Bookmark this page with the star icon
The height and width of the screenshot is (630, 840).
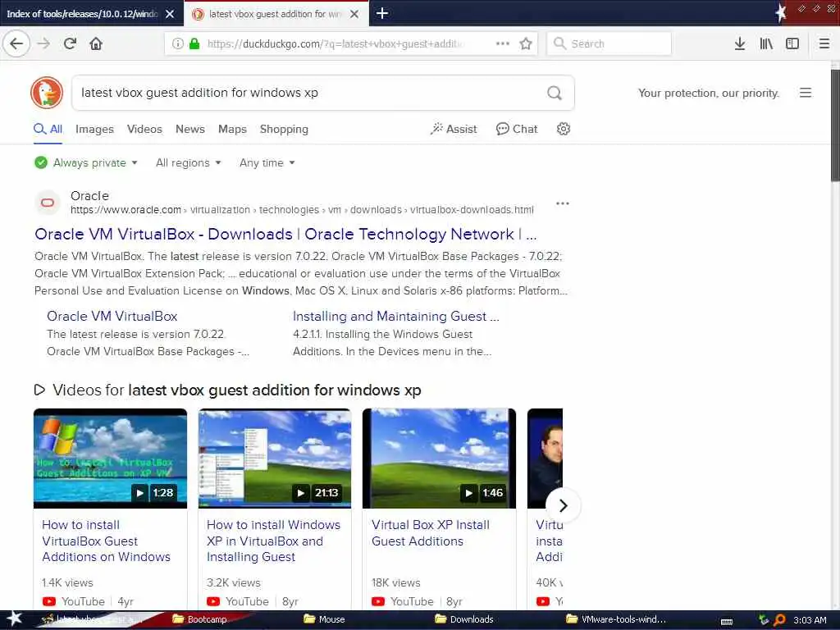coord(526,43)
